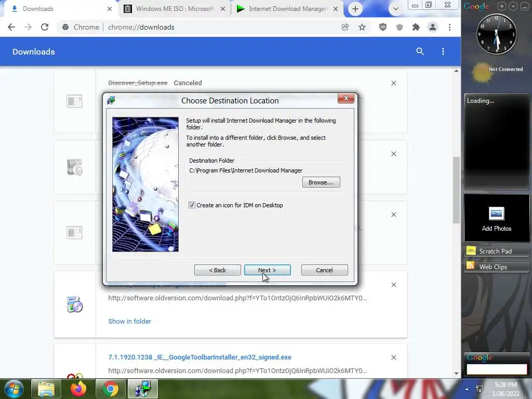Open Windows Explorer from the taskbar

point(46,389)
